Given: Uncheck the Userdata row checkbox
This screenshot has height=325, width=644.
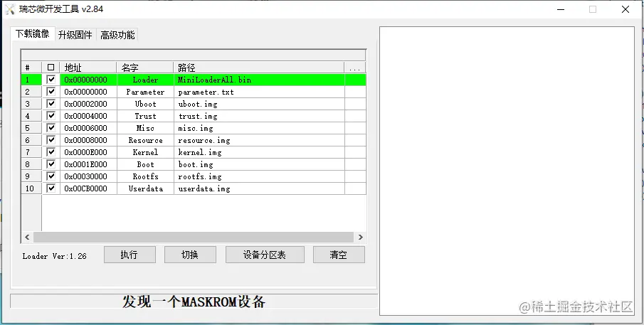Looking at the screenshot, I should point(51,188).
